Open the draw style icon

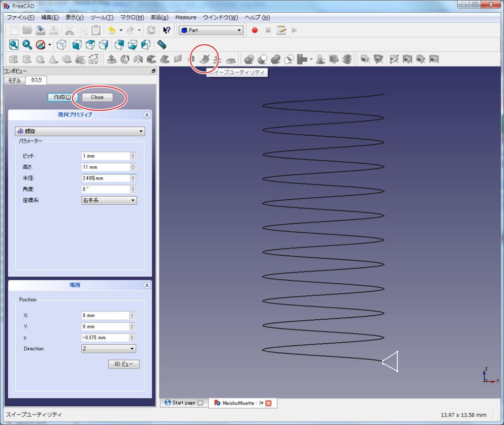[x=40, y=45]
